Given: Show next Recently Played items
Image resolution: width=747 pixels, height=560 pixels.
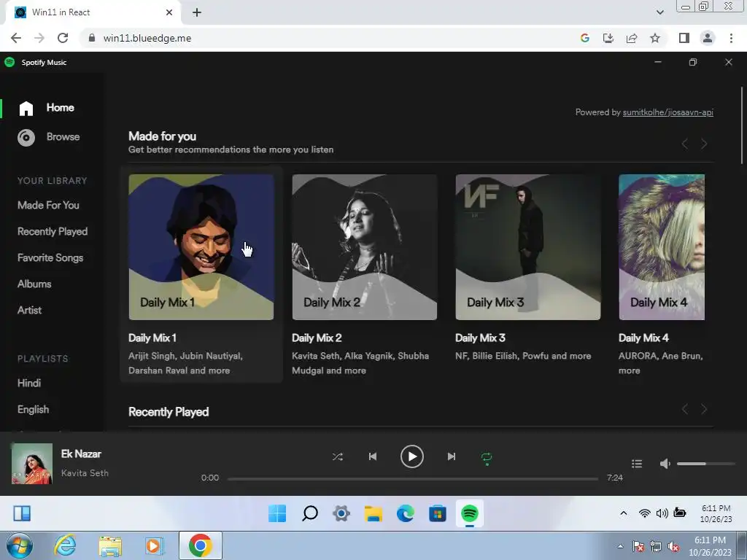Looking at the screenshot, I should pyautogui.click(x=704, y=409).
